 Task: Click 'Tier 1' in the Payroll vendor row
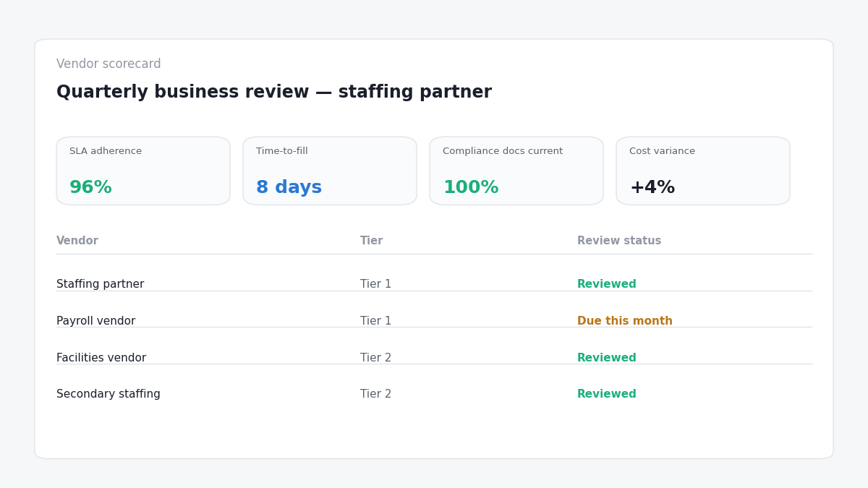point(375,321)
